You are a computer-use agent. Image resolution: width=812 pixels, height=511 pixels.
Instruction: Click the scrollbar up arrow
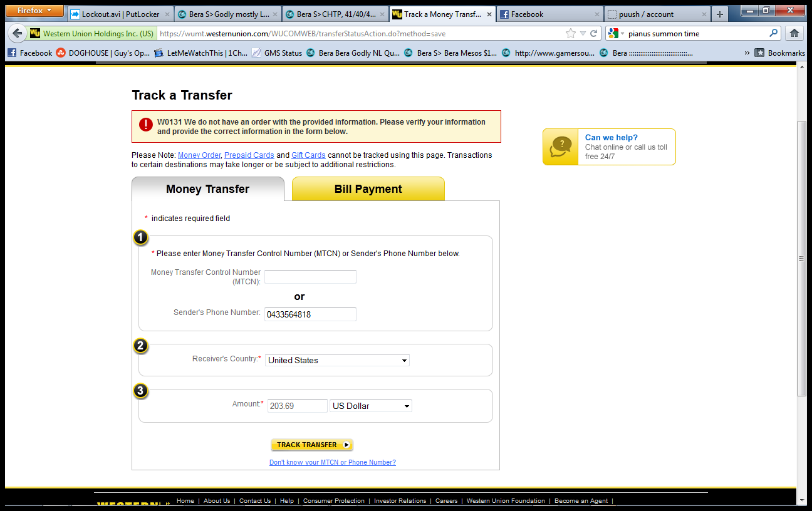[802, 66]
